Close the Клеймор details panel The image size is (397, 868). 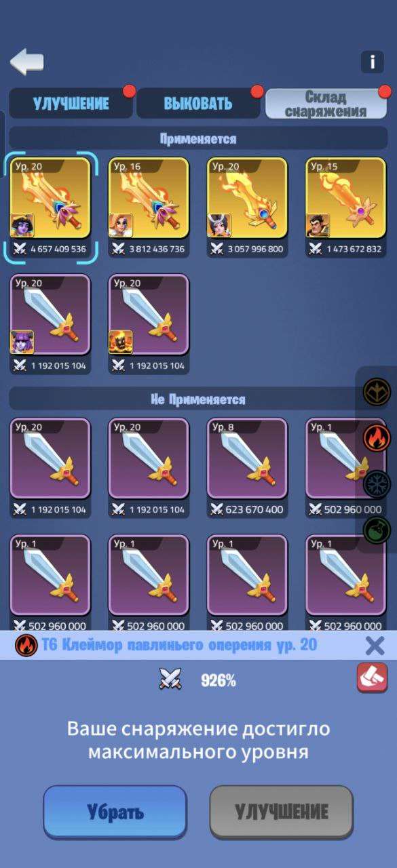(375, 646)
